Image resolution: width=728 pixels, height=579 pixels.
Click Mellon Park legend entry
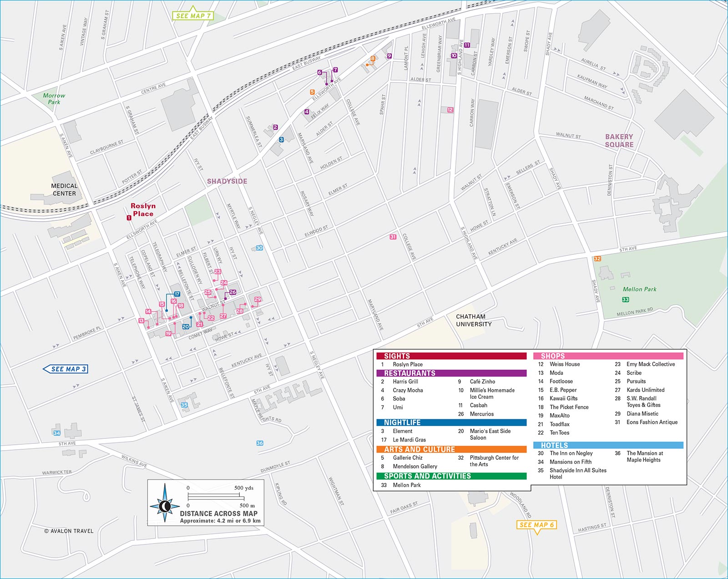407,485
